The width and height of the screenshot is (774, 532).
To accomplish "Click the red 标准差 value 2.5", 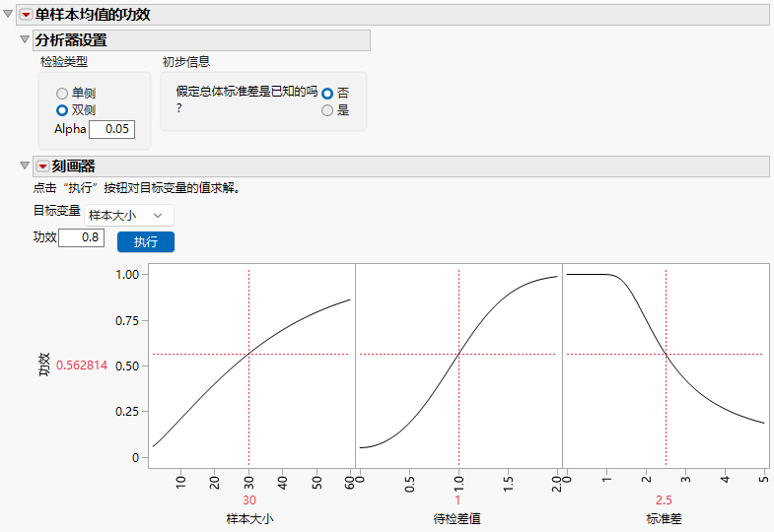I will [x=664, y=499].
